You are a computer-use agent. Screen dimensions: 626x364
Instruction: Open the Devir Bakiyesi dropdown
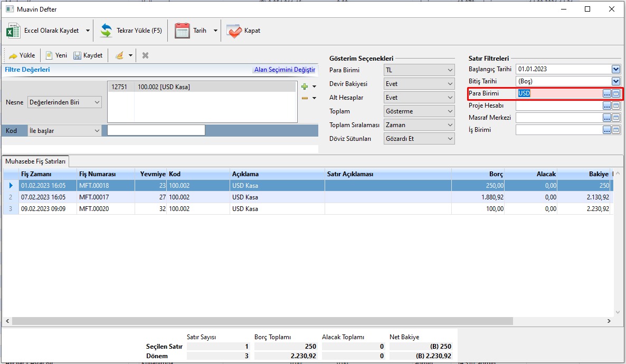click(x=419, y=84)
